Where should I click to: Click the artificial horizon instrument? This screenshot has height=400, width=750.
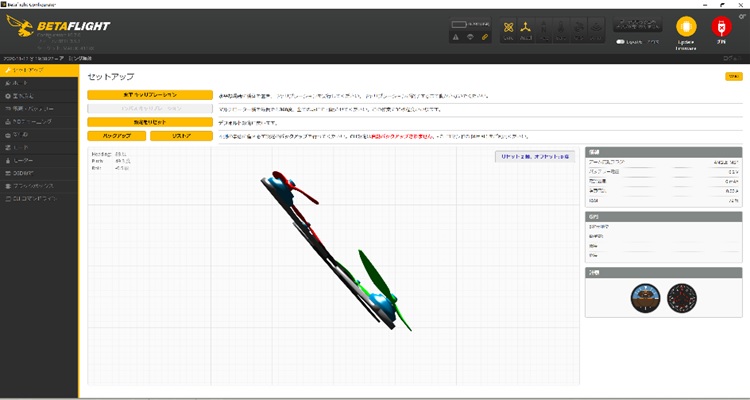(x=645, y=298)
